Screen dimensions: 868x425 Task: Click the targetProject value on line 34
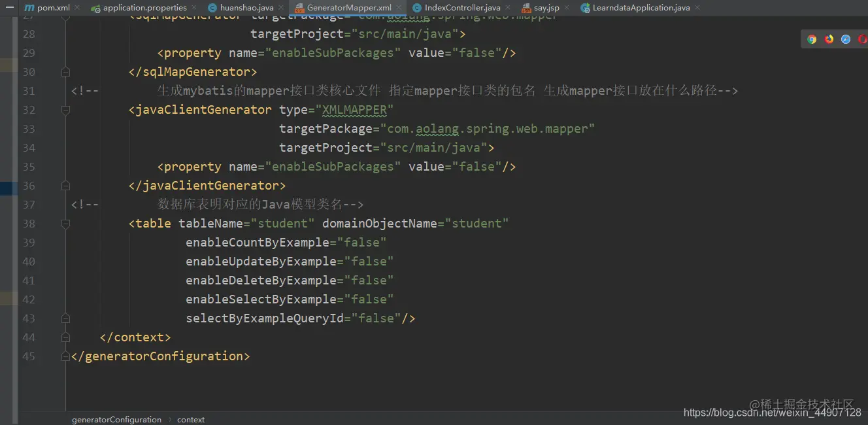point(433,148)
